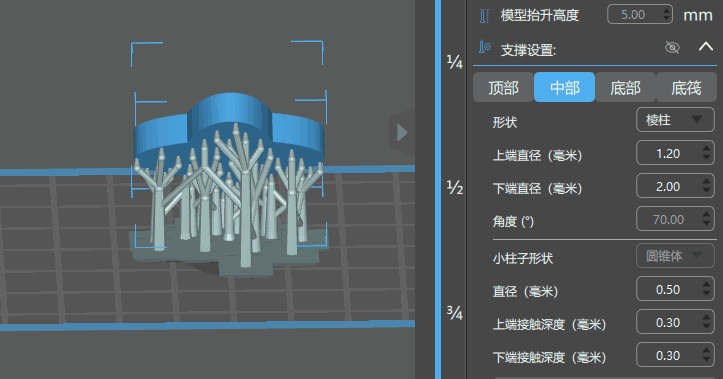Click the ¼ mark on layer slider
This screenshot has width=723, height=379.
pos(455,61)
